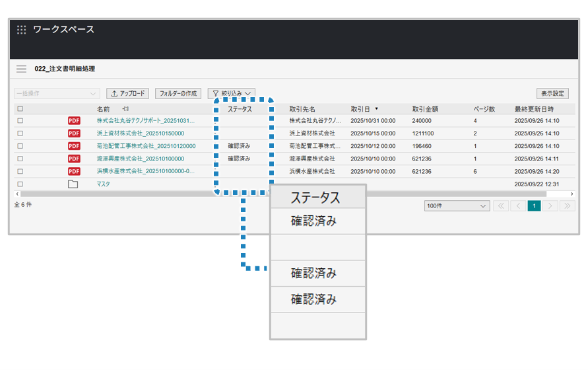Screen dimensions: 588x370
Task: Click amount 1211100 in 浜上資材 row
Action: 422,133
